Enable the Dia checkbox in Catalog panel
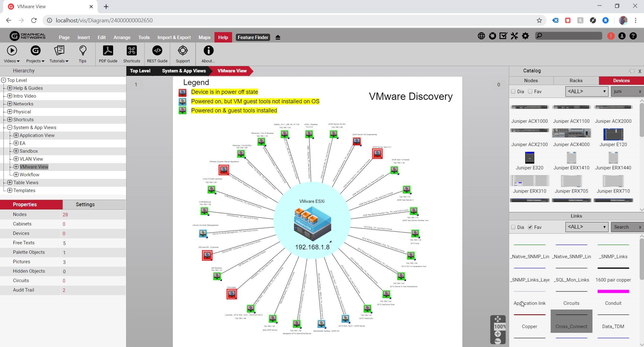Screen dimensions: 644x347 click(513, 91)
